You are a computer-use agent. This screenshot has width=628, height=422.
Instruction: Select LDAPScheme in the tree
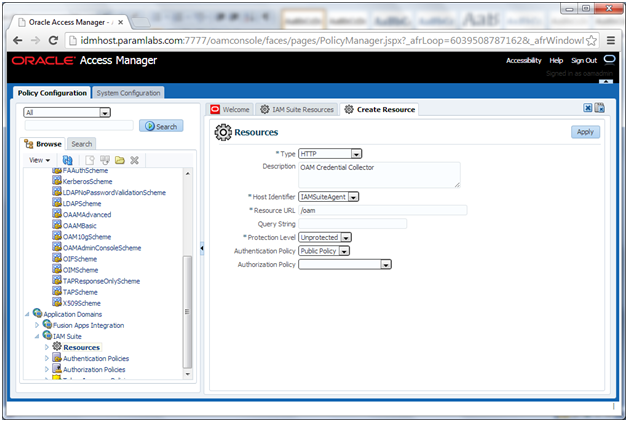click(82, 203)
